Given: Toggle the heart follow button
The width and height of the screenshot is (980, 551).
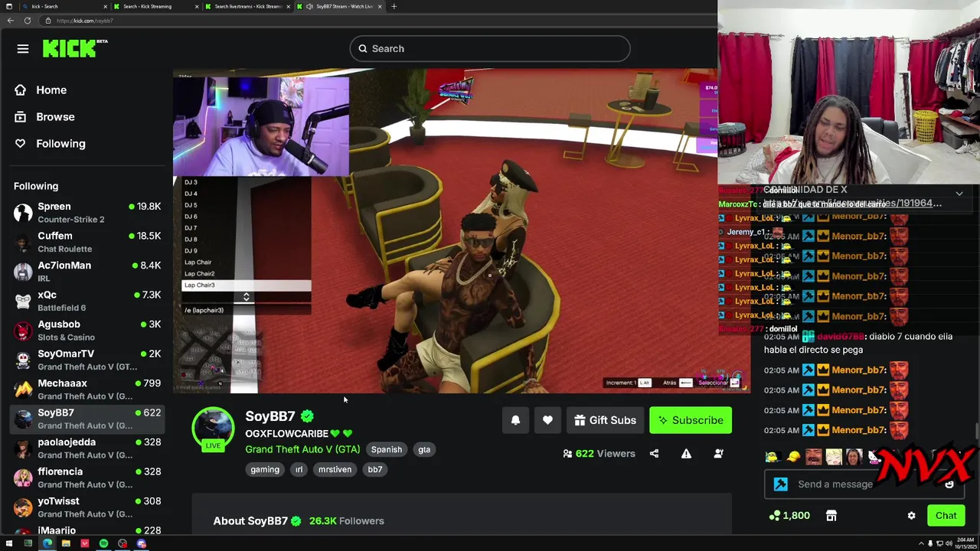Looking at the screenshot, I should point(547,420).
